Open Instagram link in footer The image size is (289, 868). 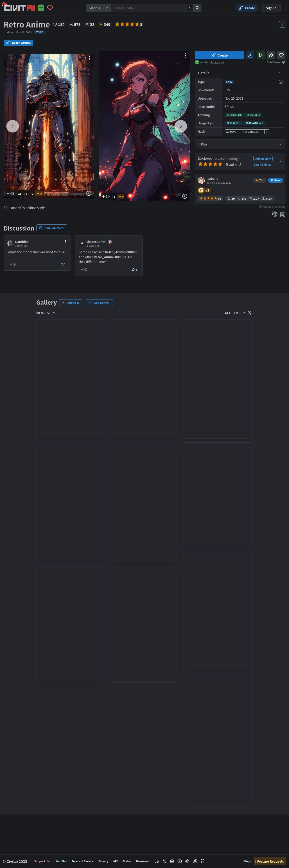click(172, 861)
